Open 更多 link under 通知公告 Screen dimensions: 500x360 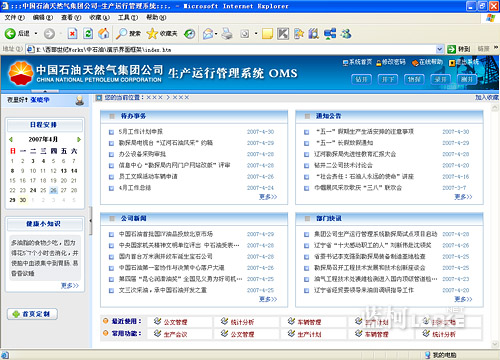[463, 197]
